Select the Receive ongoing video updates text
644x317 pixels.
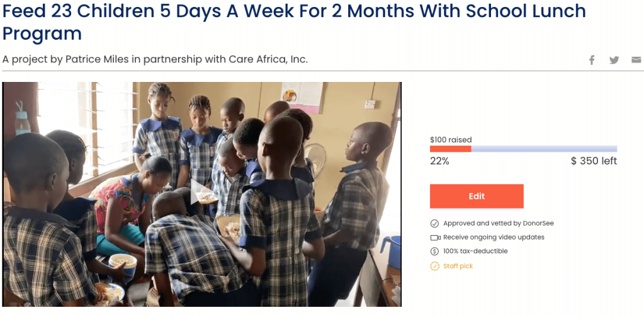pyautogui.click(x=494, y=238)
